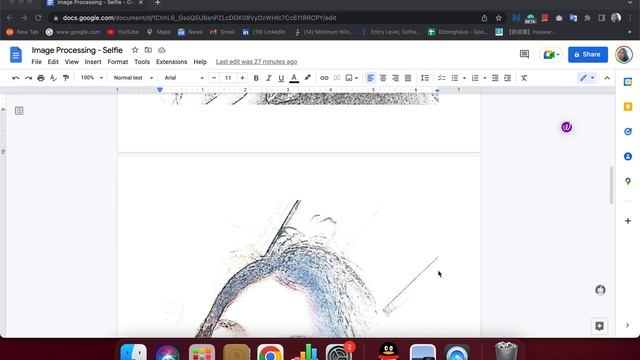Align text left

pyautogui.click(x=370, y=78)
